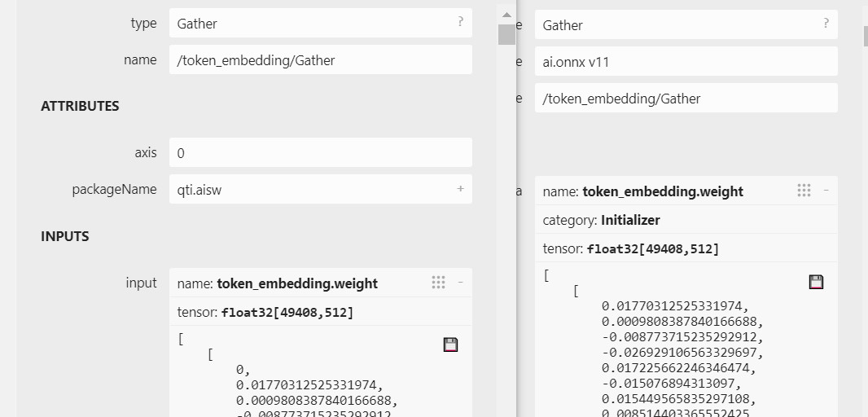868x417 pixels.
Task: Click the left panel scrollbar thumb
Action: click(506, 34)
